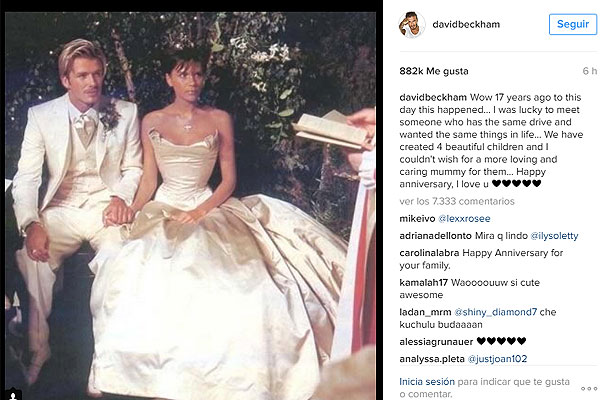This screenshot has width=600, height=400.
Task: Open mention @justjoan102
Action: (x=497, y=359)
